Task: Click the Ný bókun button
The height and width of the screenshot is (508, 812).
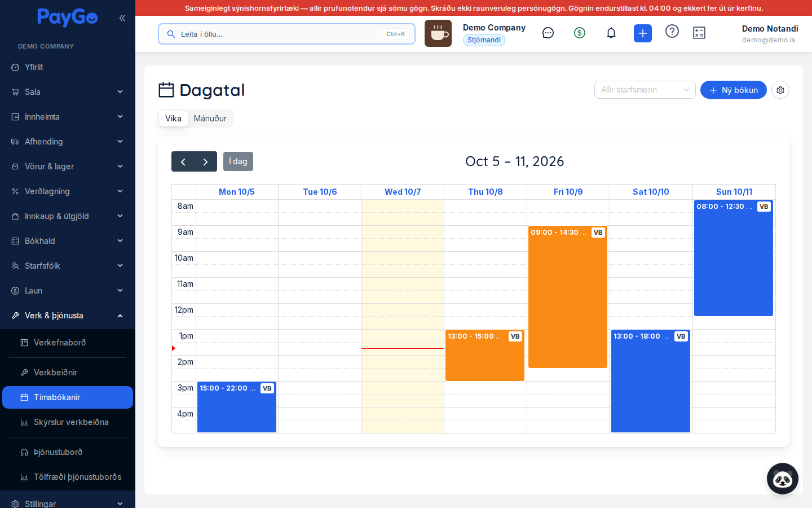Action: coord(734,90)
